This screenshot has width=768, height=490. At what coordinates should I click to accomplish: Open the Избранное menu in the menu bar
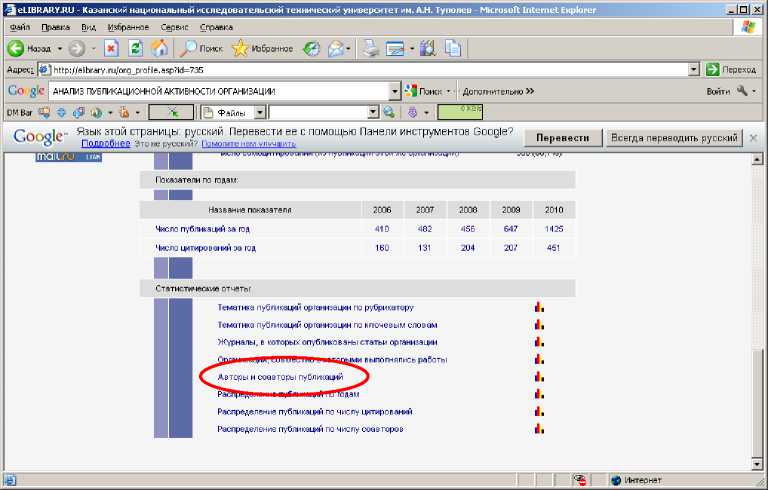point(128,27)
